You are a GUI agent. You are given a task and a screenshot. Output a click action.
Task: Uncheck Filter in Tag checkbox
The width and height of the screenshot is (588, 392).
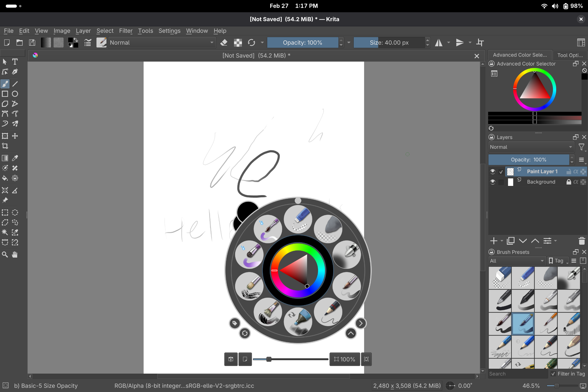(553, 374)
